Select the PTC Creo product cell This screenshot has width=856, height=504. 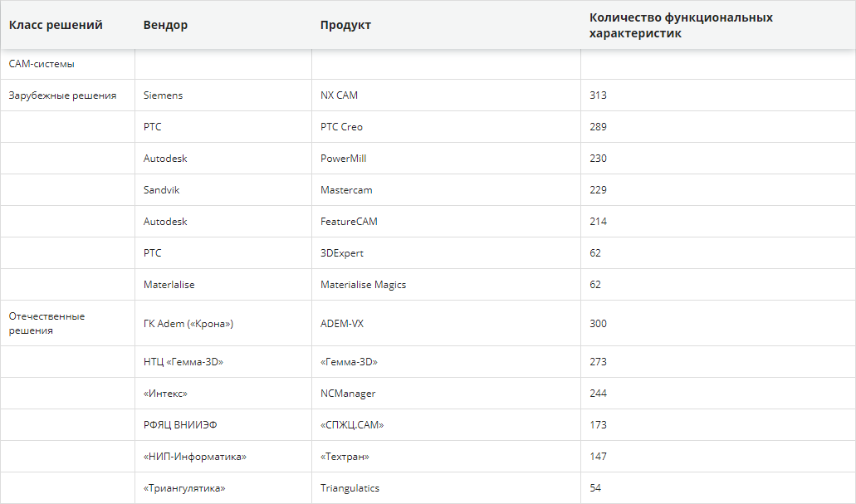446,127
